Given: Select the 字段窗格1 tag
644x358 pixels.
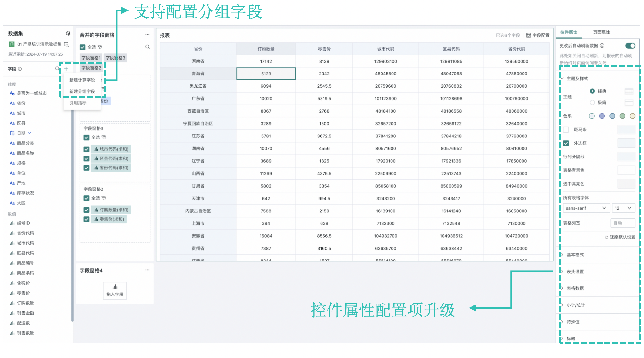Looking at the screenshot, I should tap(91, 58).
